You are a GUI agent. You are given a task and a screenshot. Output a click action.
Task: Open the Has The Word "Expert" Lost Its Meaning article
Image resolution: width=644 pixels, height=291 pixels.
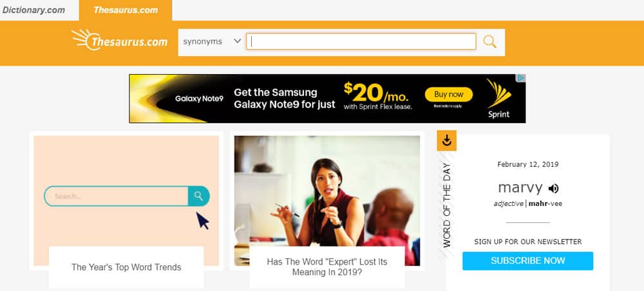tap(327, 267)
